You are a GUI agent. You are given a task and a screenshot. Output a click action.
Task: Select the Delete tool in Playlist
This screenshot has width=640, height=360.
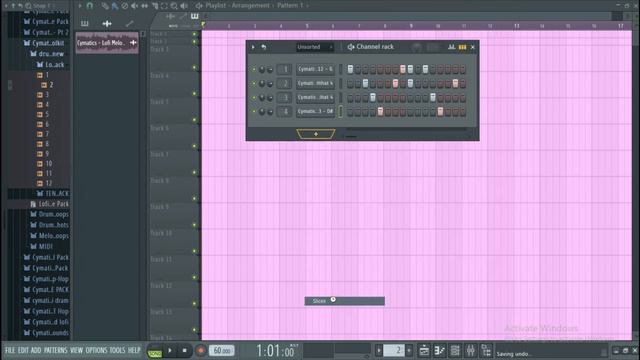pyautogui.click(x=125, y=6)
